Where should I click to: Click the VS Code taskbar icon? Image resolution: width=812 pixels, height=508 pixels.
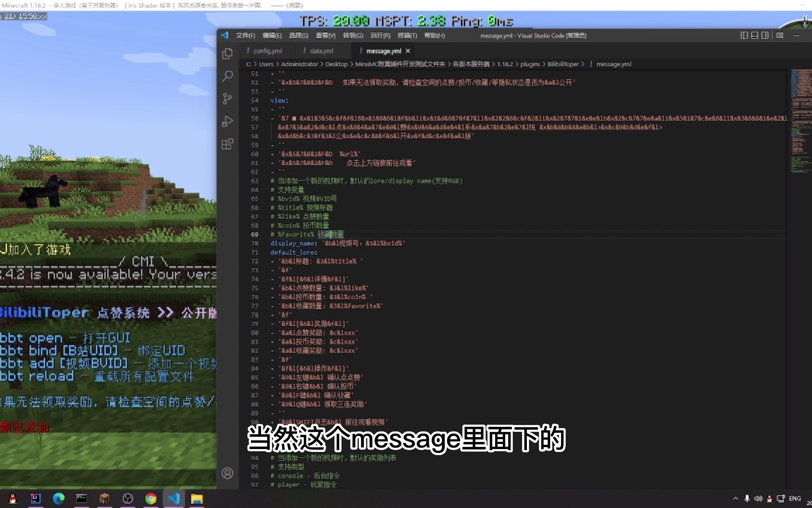[x=174, y=498]
